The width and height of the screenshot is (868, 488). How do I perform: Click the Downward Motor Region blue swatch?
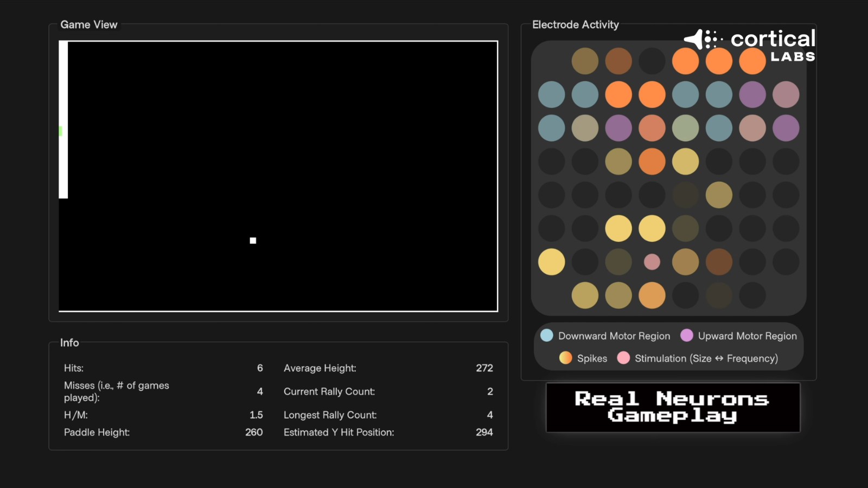pos(547,336)
